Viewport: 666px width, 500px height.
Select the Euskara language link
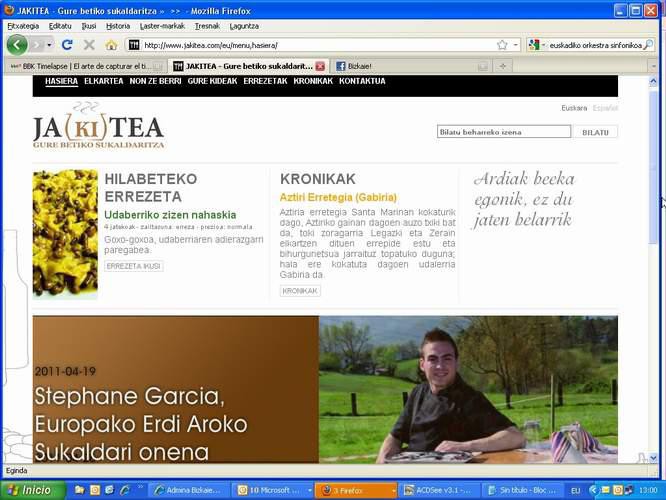[574, 108]
